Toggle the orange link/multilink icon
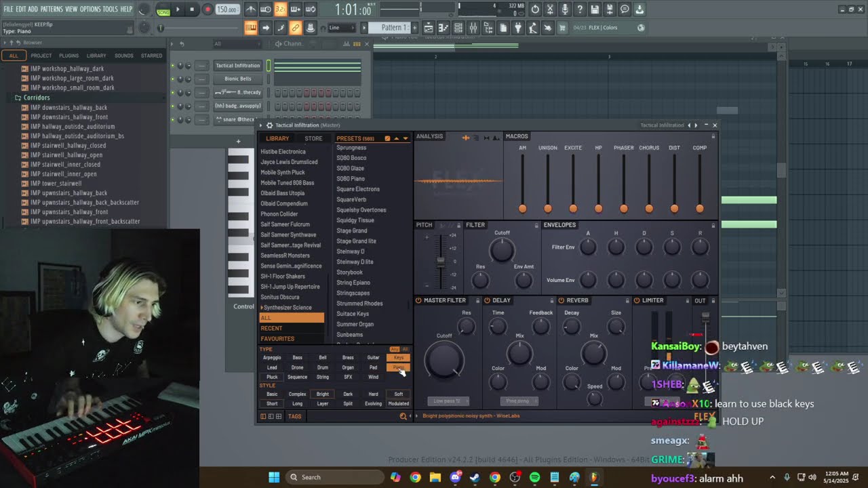This screenshot has width=868, height=488. (296, 28)
